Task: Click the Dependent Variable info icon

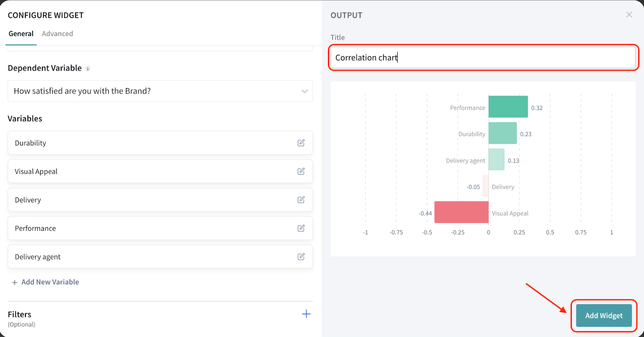Action: click(88, 69)
